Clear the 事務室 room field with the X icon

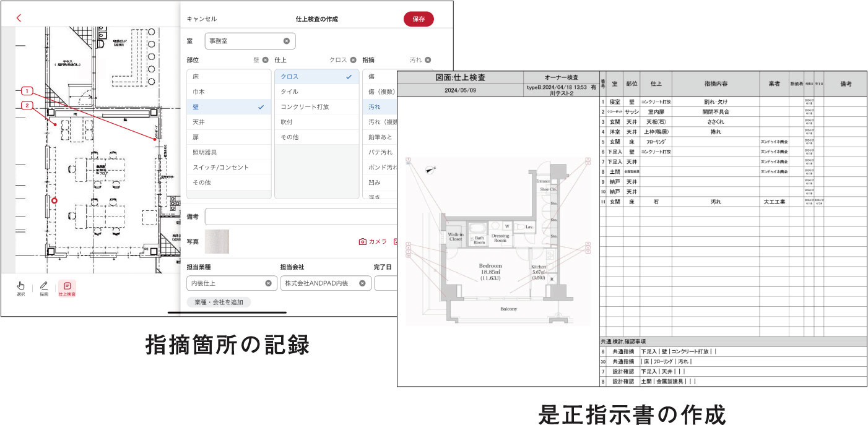286,40
